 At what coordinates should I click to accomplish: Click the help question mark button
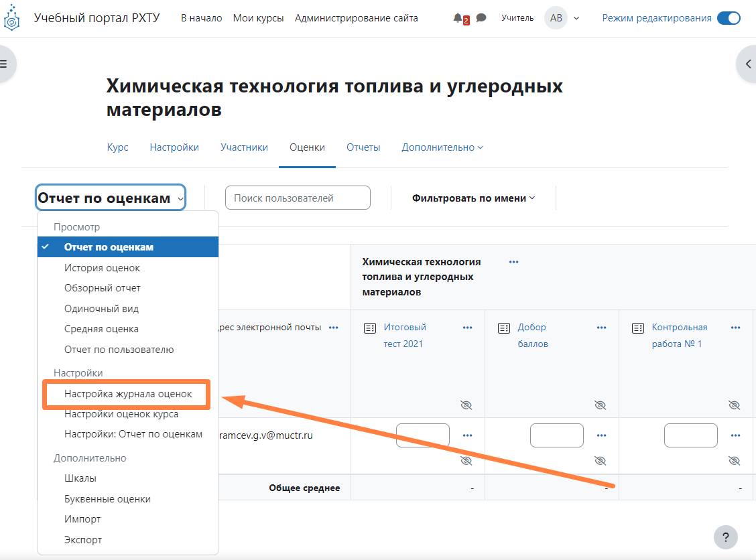pyautogui.click(x=725, y=537)
